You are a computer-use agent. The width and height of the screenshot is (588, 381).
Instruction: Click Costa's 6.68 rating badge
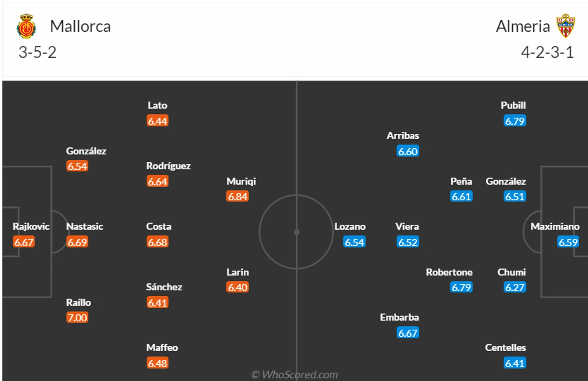pos(157,242)
